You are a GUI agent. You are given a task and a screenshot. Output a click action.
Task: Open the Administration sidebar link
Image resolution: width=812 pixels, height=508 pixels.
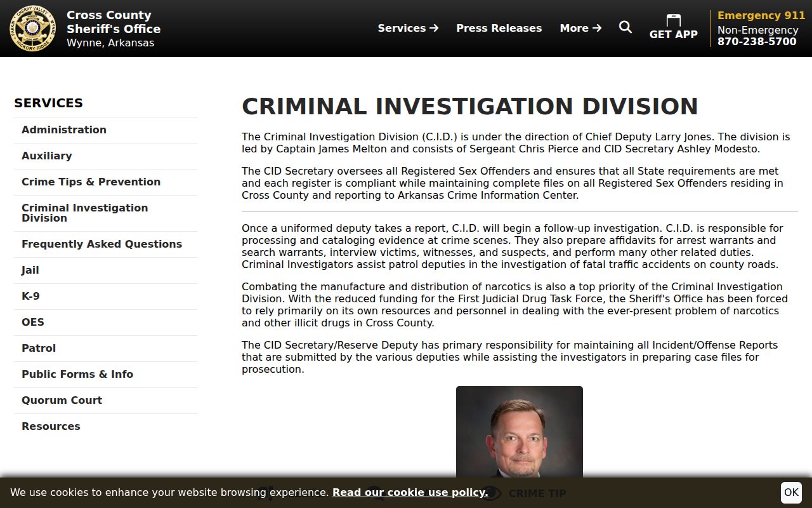[x=106, y=130]
